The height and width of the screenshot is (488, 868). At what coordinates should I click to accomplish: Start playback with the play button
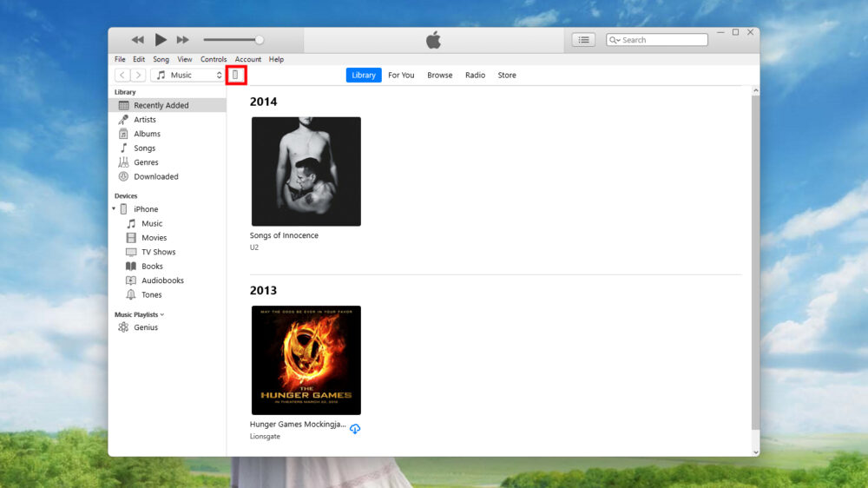(161, 40)
